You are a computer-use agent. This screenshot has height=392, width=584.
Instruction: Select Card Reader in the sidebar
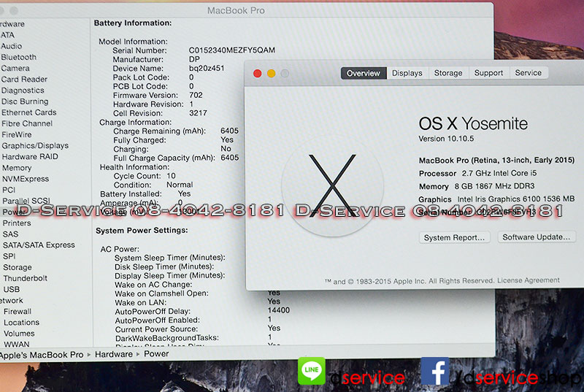24,80
